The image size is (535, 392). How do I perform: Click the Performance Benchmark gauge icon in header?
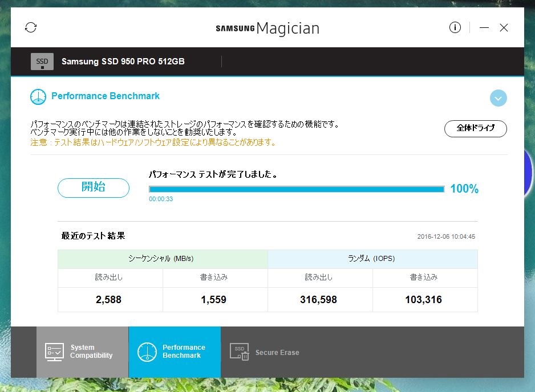click(38, 97)
